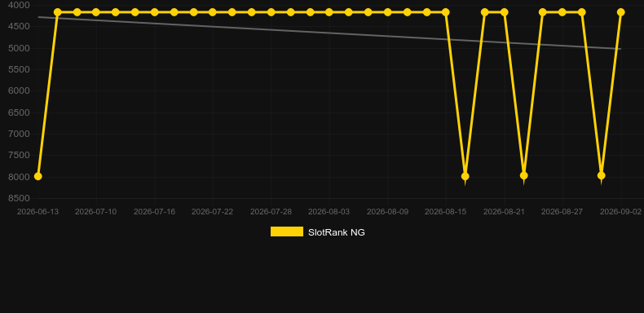Click the 2026-08-03 x-axis label
Viewport: 644px width, 313px height.
tap(329, 212)
